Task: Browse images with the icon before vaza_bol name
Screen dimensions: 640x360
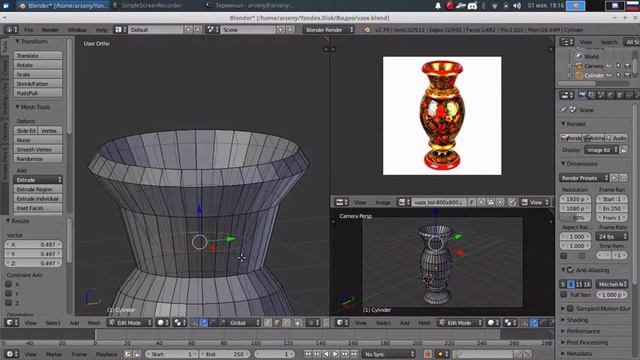Action: coord(404,202)
